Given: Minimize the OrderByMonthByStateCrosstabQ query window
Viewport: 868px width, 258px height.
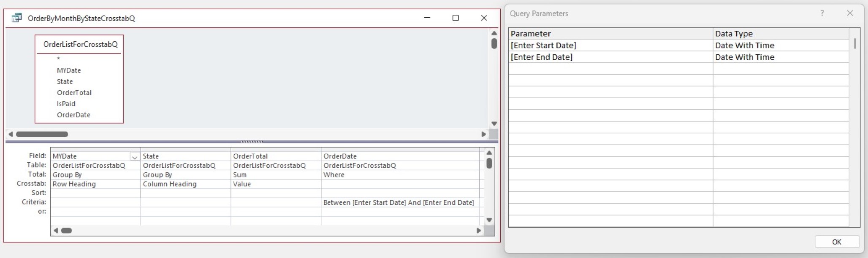Looking at the screenshot, I should tap(427, 18).
